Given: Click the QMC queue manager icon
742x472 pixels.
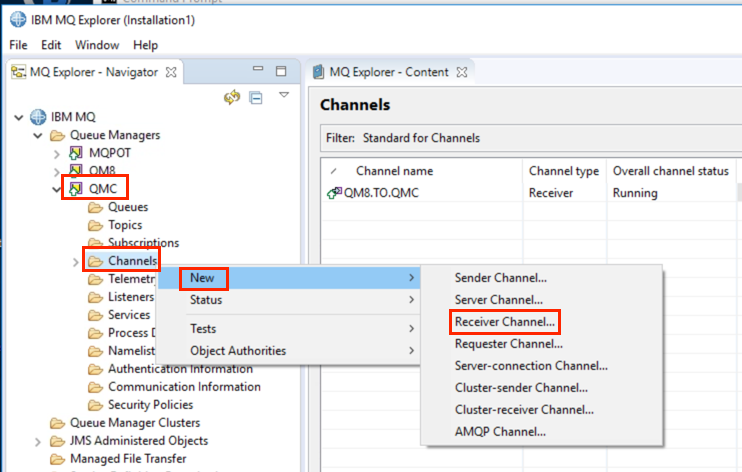Looking at the screenshot, I should [76, 189].
